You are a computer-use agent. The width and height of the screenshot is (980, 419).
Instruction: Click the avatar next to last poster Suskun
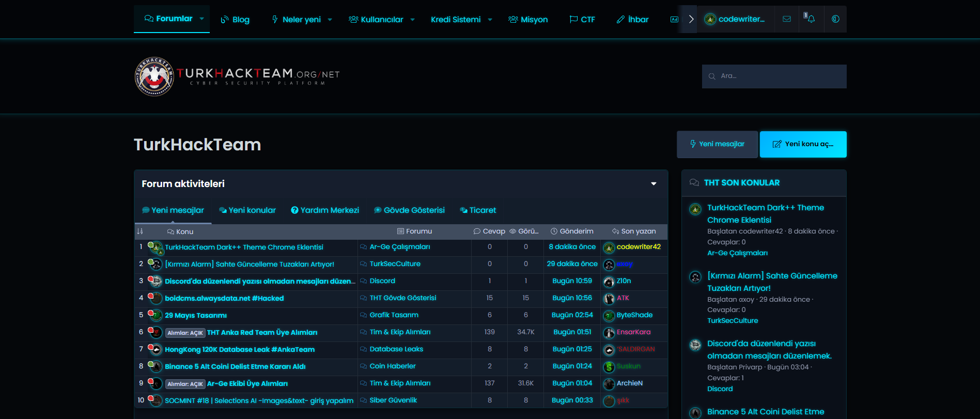[609, 367]
